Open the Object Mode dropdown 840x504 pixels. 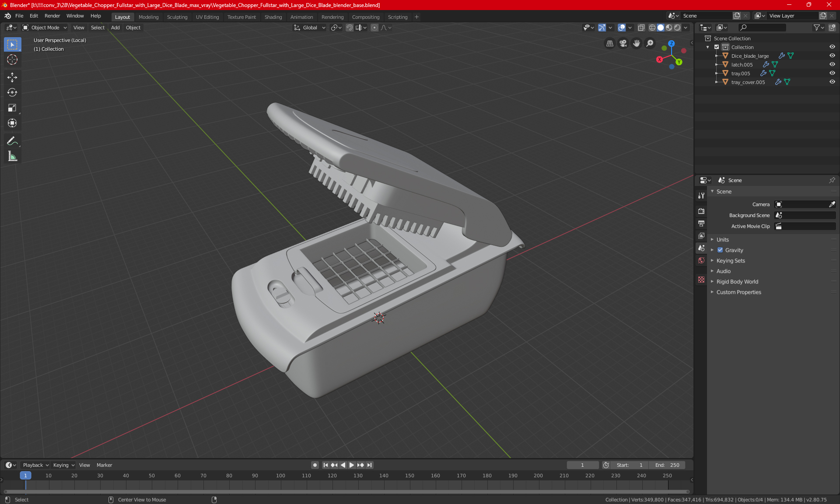coord(45,28)
